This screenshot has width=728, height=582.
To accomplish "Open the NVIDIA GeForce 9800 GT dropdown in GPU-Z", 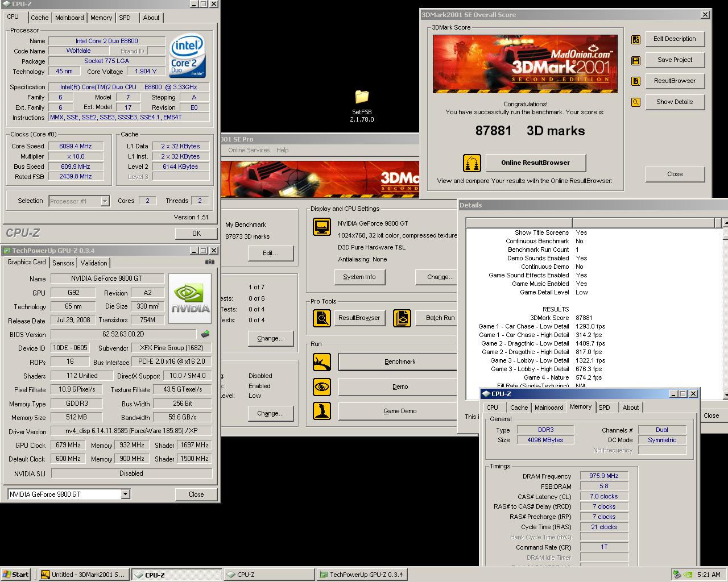I will coord(125,494).
